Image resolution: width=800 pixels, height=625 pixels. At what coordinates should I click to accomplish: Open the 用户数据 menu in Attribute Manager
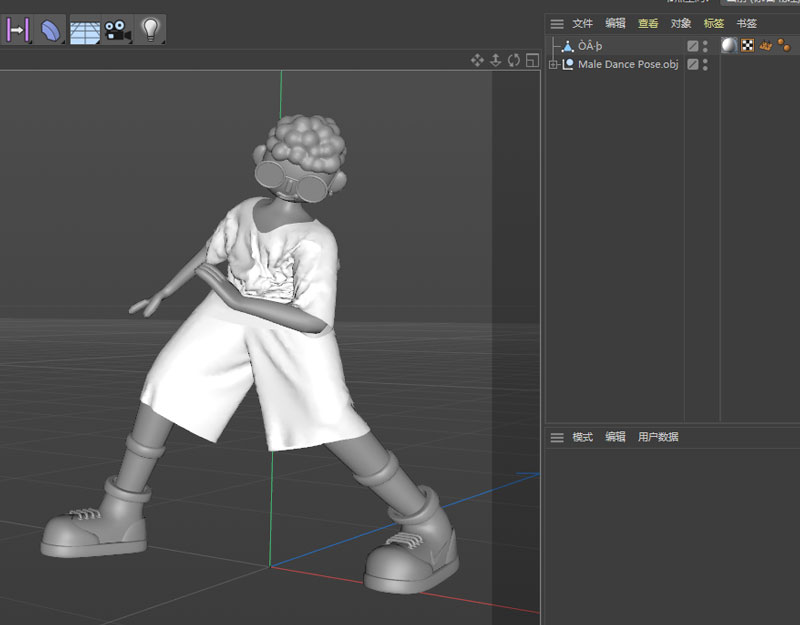658,437
